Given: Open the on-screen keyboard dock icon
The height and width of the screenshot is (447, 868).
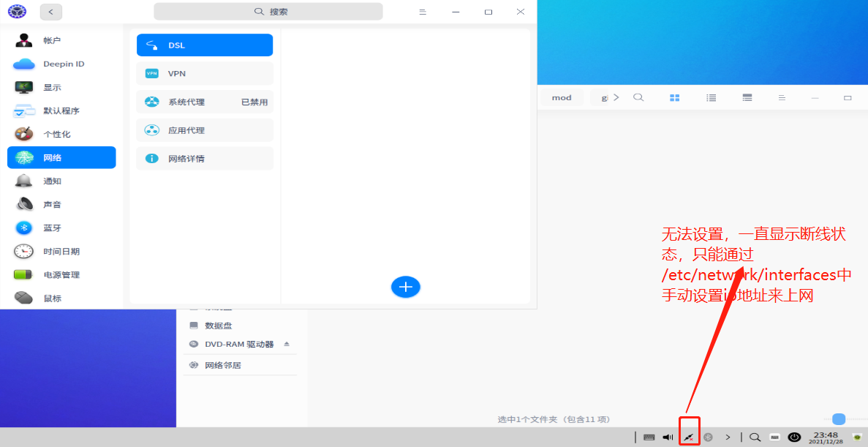Looking at the screenshot, I should pyautogui.click(x=775, y=437).
